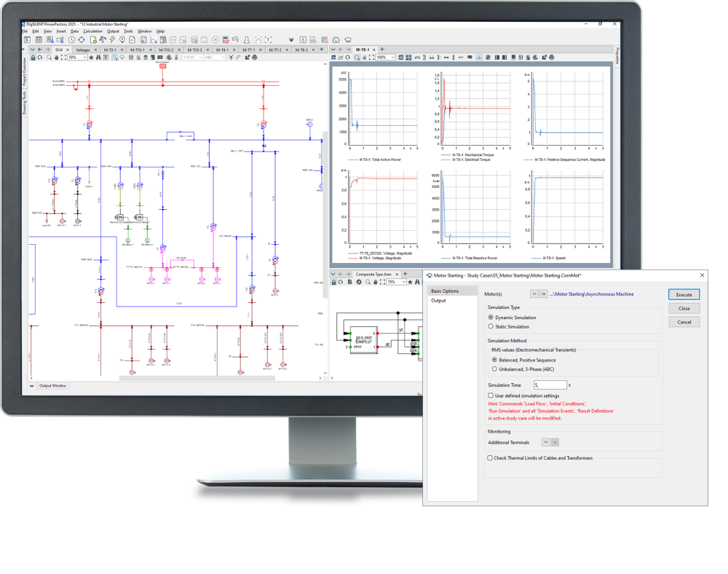Enable User defined simulation settings checkbox

pyautogui.click(x=490, y=396)
